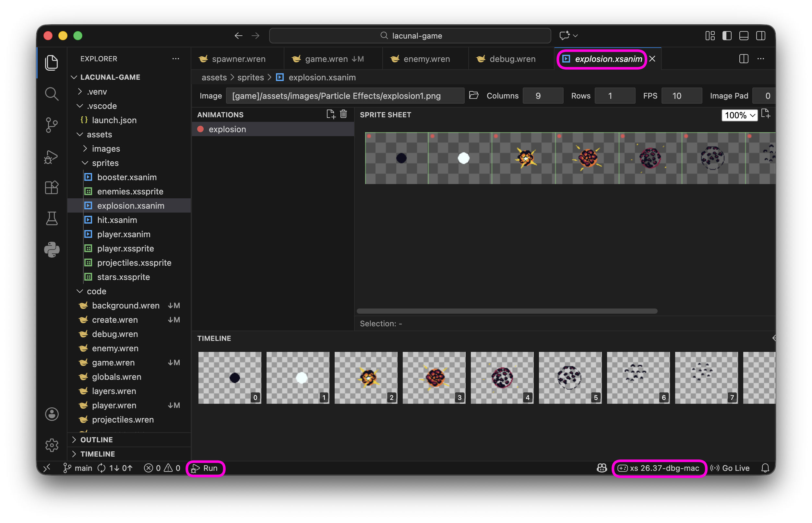Switch to the enemy.wren tab

point(425,59)
